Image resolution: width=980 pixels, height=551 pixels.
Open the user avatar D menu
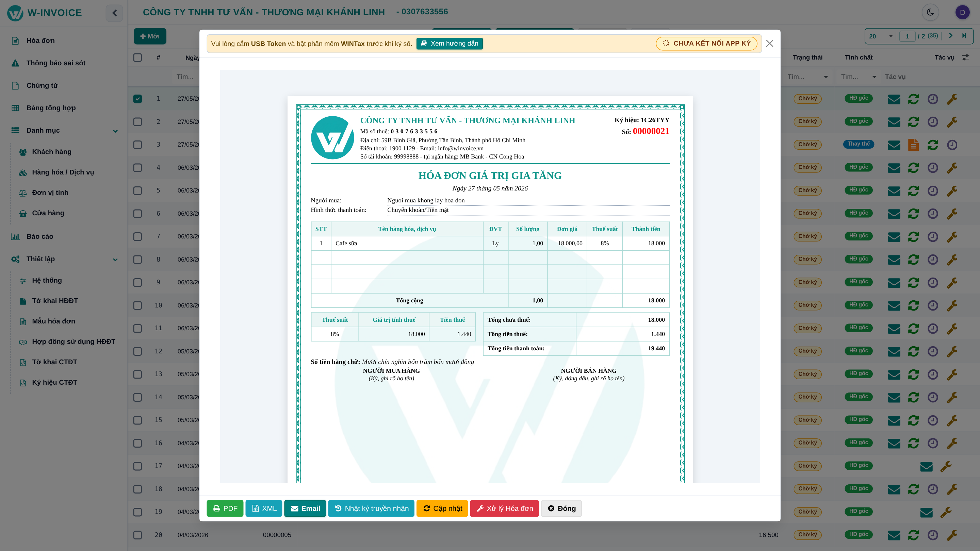[963, 12]
